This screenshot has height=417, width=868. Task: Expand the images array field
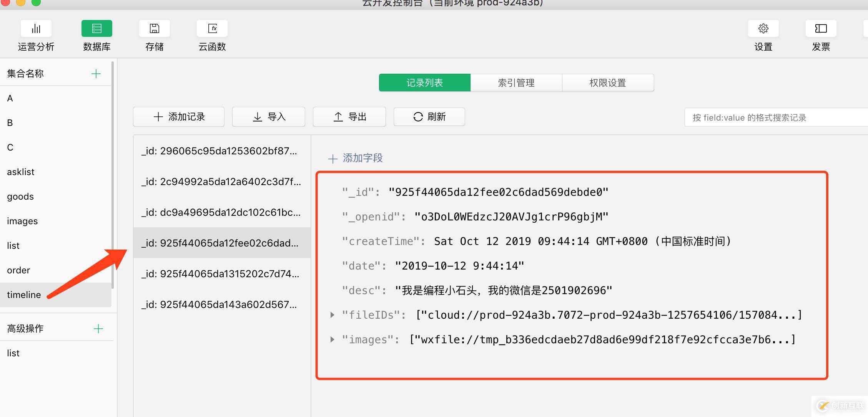pyautogui.click(x=333, y=339)
